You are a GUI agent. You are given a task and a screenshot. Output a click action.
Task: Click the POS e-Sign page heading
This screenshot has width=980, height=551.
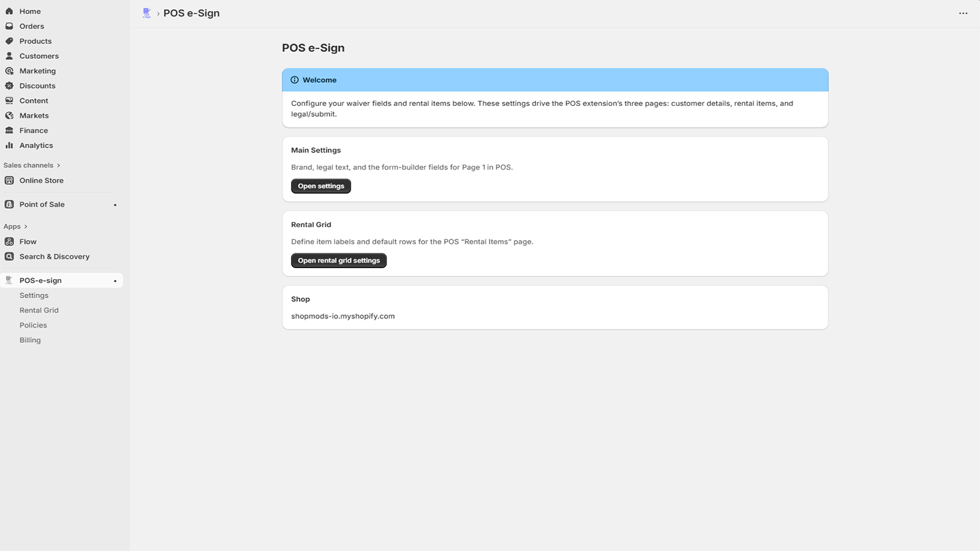[313, 48]
